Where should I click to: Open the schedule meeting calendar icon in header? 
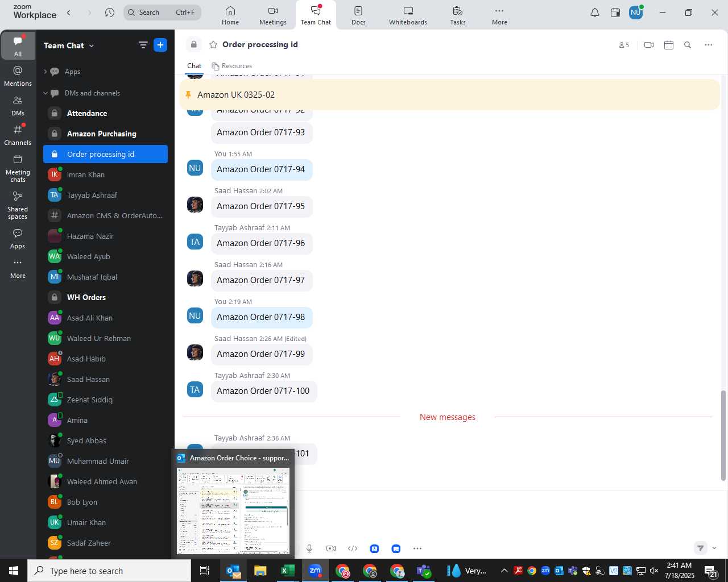(x=669, y=45)
